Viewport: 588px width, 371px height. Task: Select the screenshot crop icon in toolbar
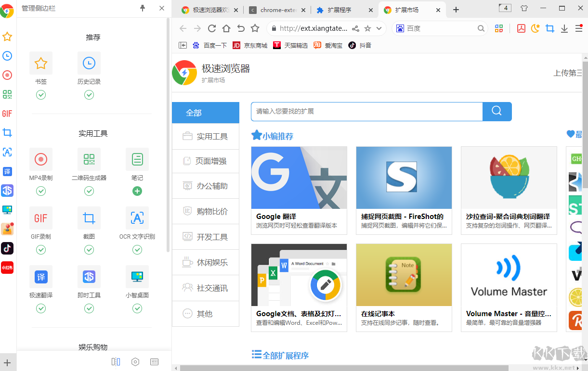(550, 28)
